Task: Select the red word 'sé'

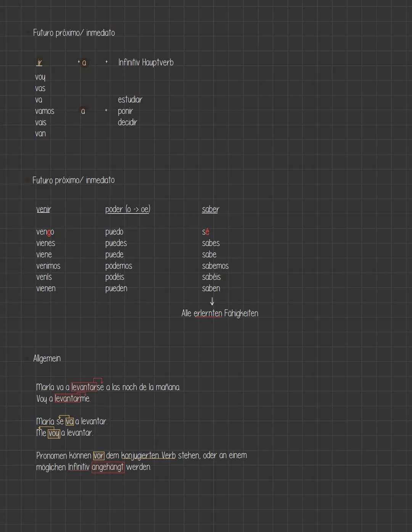Action: [206, 232]
